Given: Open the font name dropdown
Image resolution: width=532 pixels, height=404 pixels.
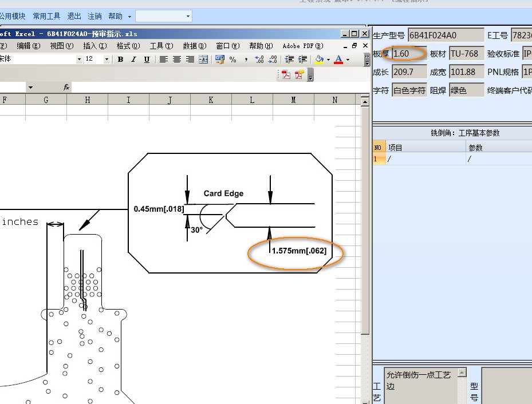Looking at the screenshot, I should point(79,60).
